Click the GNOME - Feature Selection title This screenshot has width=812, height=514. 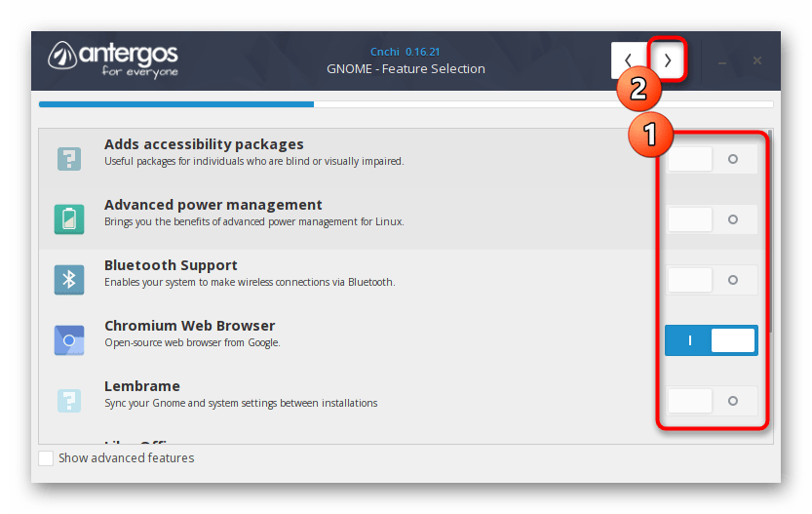coord(406,69)
